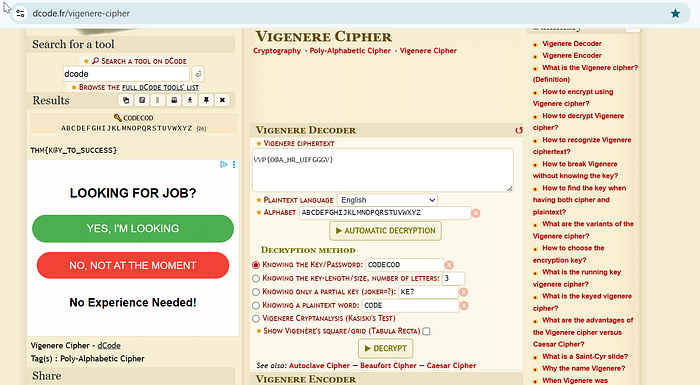700x385 pixels.
Task: Submit the dCode tool search
Action: pyautogui.click(x=198, y=74)
